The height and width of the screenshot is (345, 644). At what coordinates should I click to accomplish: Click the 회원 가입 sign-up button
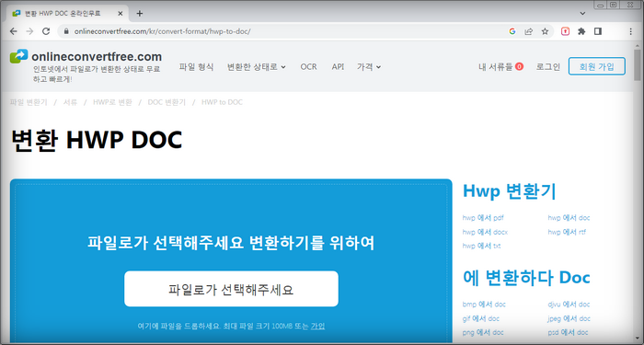click(x=597, y=66)
